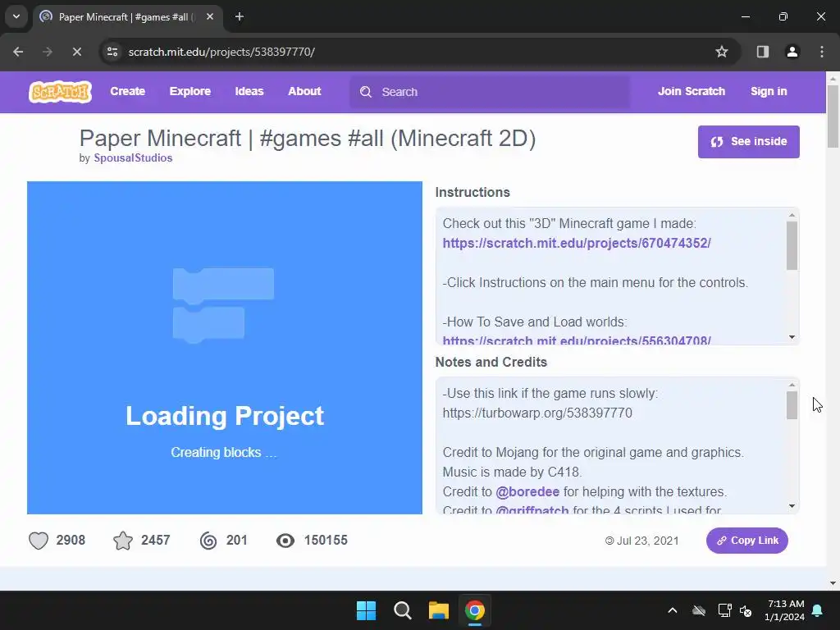
Task: Click the Notes and Credits scrollbar thumb
Action: point(792,405)
